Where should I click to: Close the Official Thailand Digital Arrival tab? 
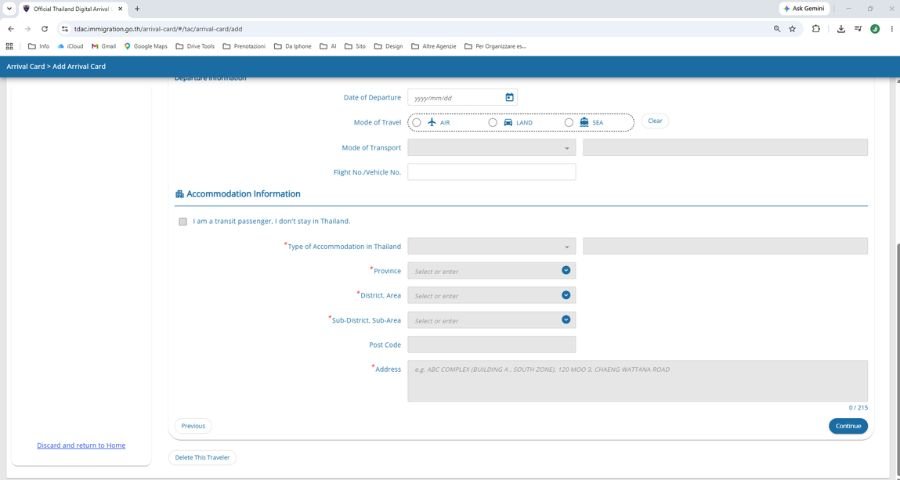[x=120, y=9]
